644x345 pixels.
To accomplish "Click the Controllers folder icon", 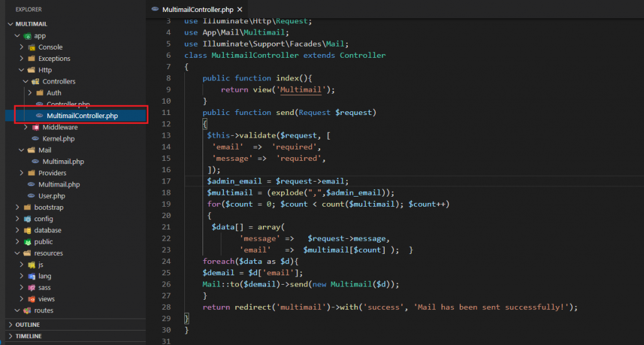I will tap(36, 82).
